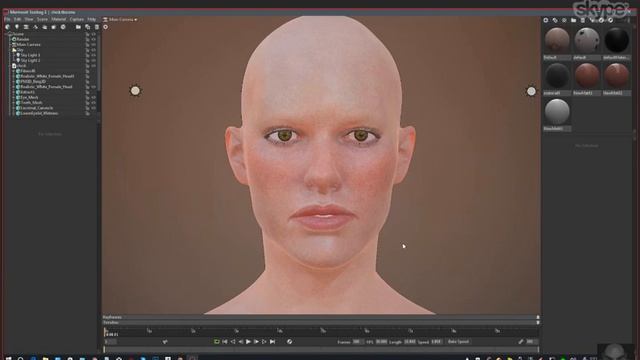Open the View menu
Viewport: 640px width, 360px height.
click(x=29, y=19)
